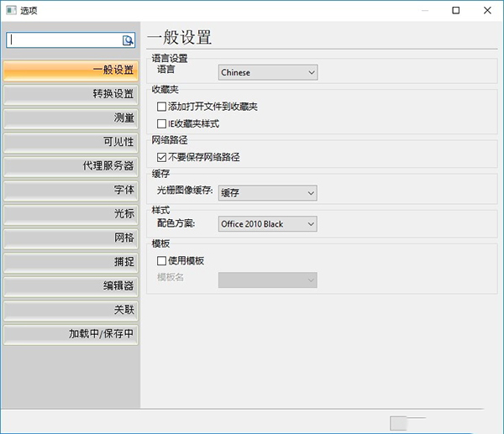Click the search magnifier icon in search box

(128, 40)
